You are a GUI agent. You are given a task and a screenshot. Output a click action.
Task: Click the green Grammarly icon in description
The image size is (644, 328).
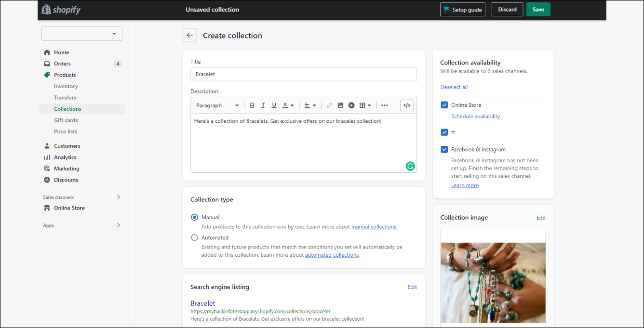pos(410,166)
